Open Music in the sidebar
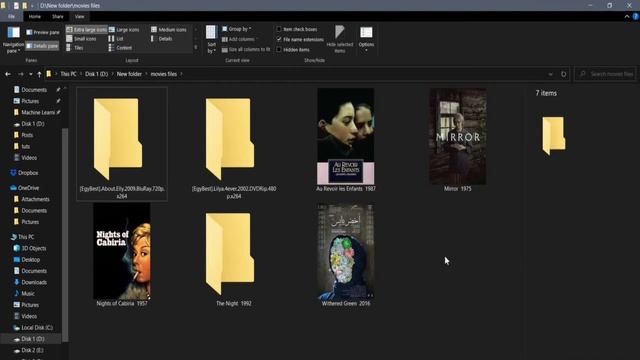 pyautogui.click(x=28, y=293)
